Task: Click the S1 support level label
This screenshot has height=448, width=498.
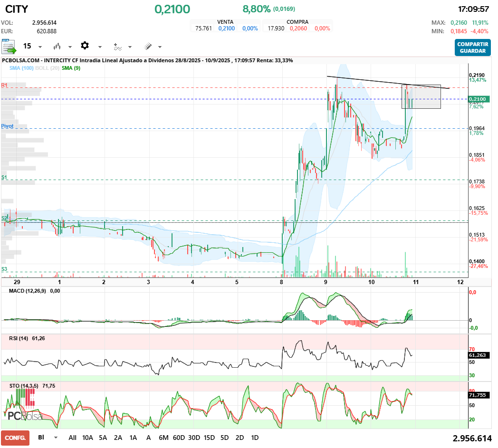Action: pyautogui.click(x=4, y=177)
